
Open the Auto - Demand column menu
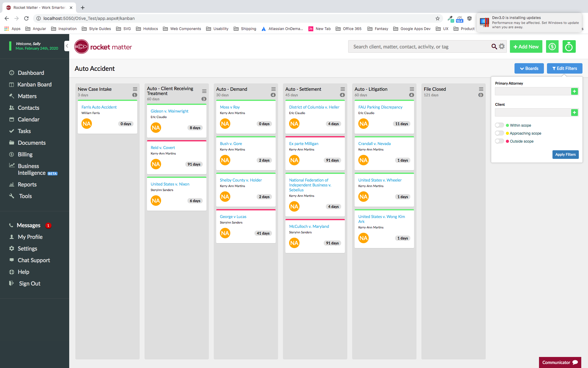pyautogui.click(x=273, y=89)
